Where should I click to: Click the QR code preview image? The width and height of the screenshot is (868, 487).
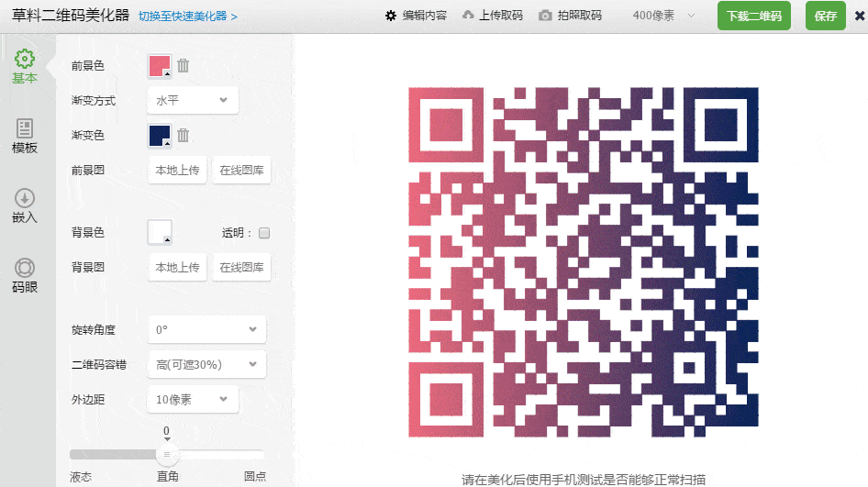[x=584, y=262]
